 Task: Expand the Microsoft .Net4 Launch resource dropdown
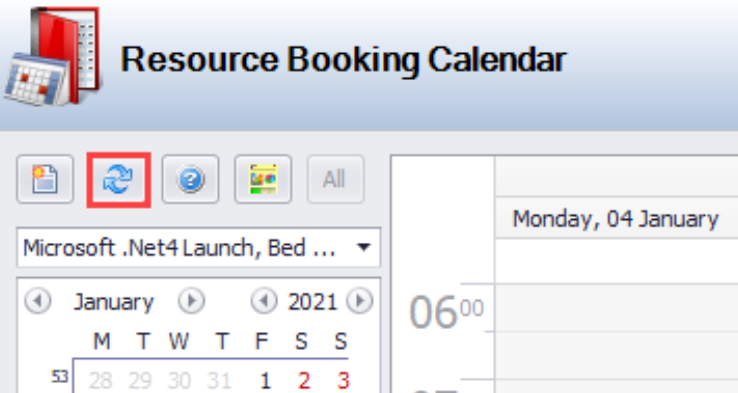pyautogui.click(x=363, y=247)
